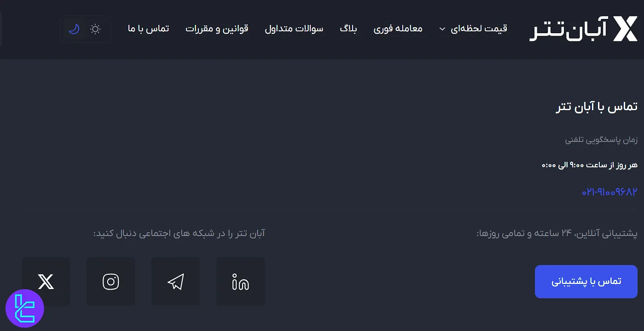
Task: Click the purple badge at bottom left
Action: click(x=25, y=308)
